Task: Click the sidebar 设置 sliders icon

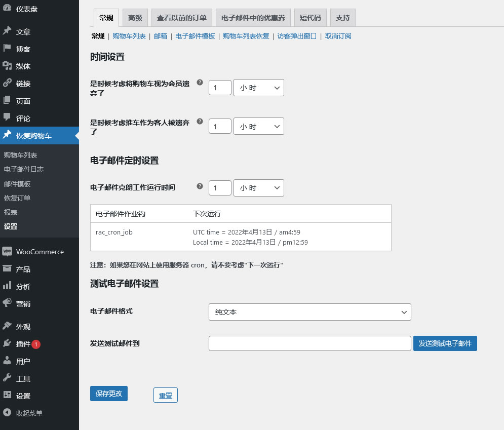Action: [7, 395]
